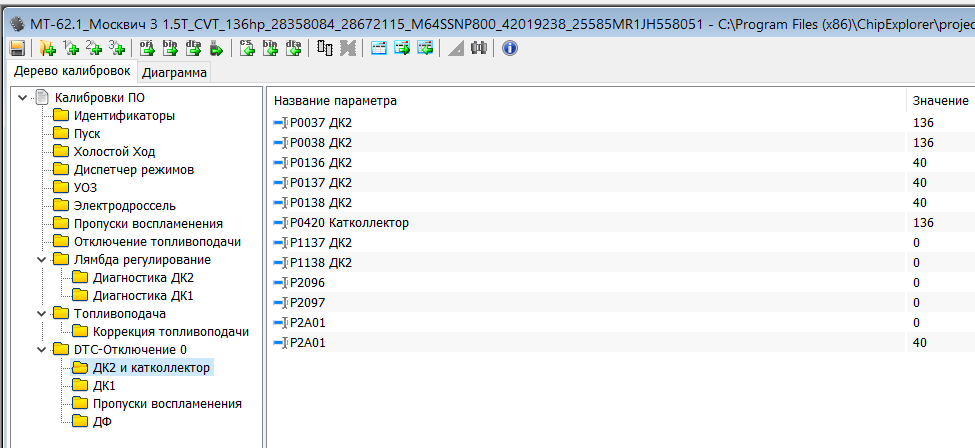The image size is (975, 448).
Task: Click the save floppy disk icon
Action: (17, 48)
